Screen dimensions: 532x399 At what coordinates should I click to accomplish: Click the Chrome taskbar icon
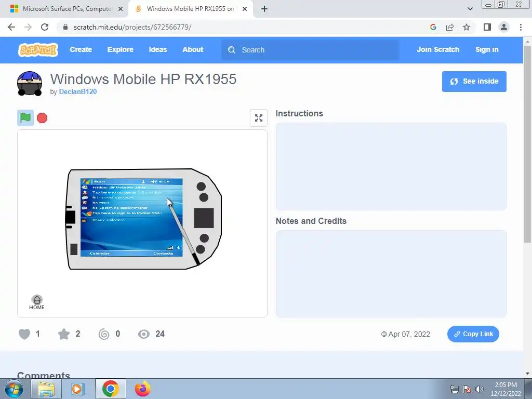pos(110,389)
